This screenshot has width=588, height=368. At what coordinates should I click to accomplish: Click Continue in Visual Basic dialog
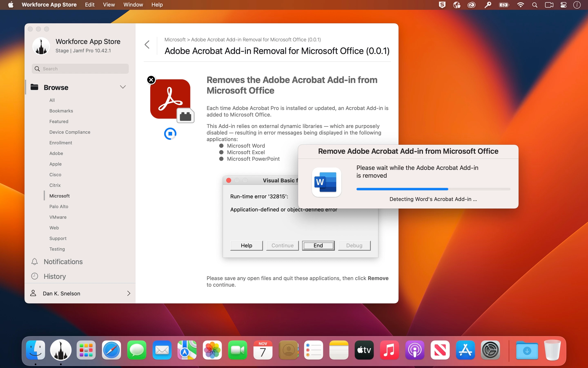click(x=282, y=246)
